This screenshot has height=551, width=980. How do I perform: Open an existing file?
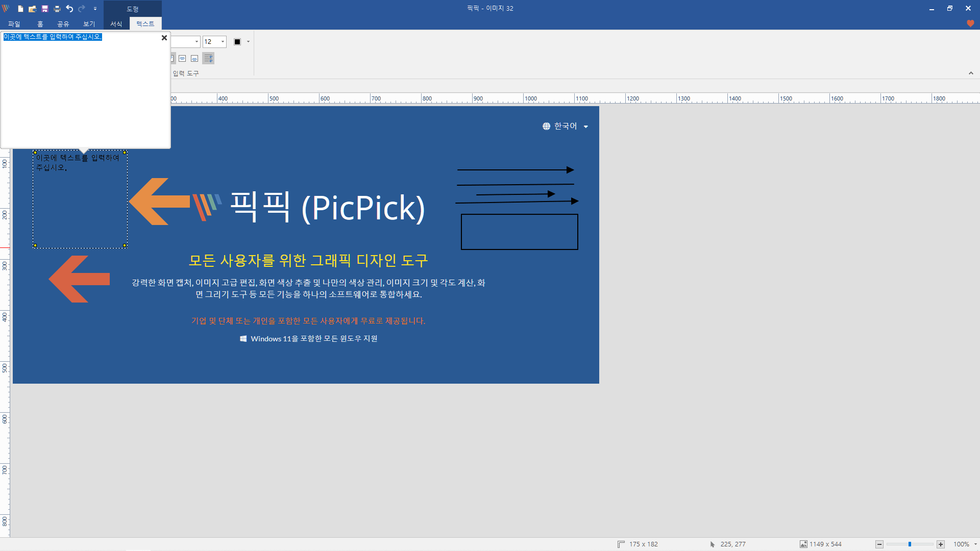(x=32, y=8)
